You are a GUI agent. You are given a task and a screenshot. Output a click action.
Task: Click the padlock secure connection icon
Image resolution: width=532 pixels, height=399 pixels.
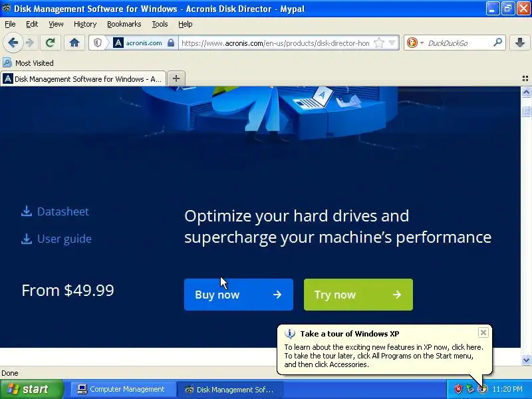click(171, 43)
